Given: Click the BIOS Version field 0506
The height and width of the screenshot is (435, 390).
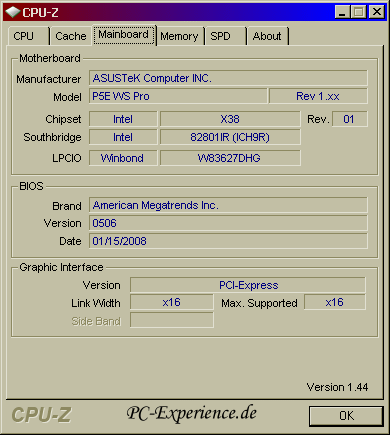Looking at the screenshot, I should [x=228, y=223].
